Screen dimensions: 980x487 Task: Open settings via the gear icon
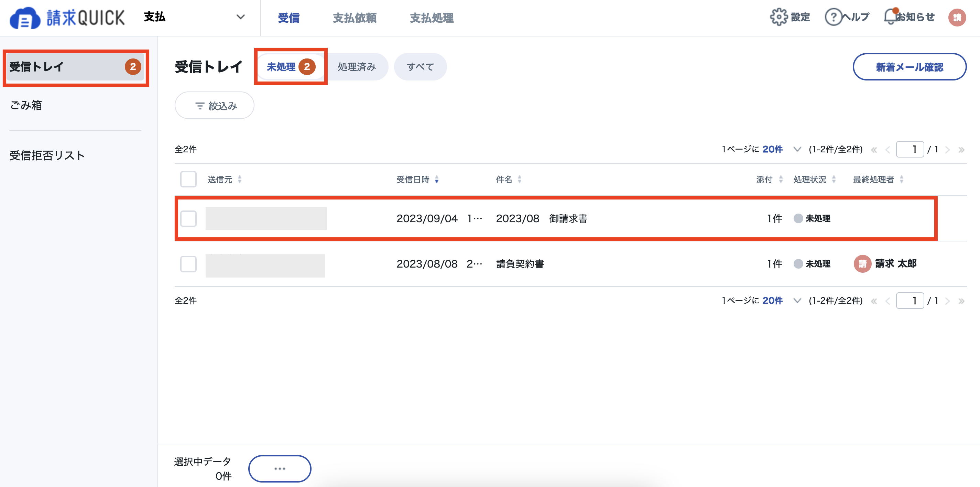(x=779, y=17)
